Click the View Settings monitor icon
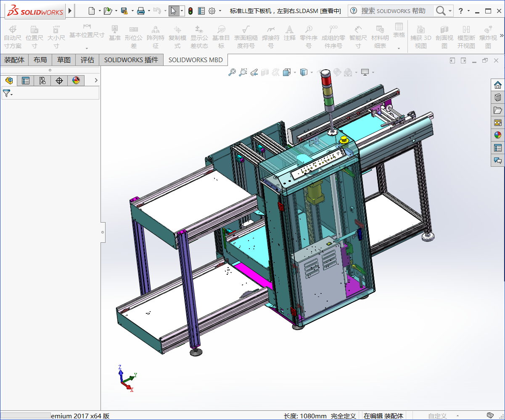Image resolution: width=505 pixels, height=420 pixels. (365, 72)
